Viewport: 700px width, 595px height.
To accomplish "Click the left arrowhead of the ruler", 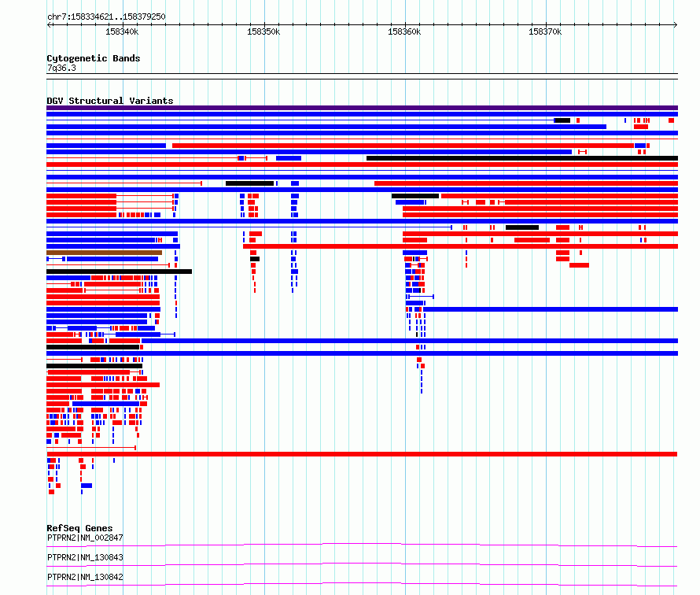I will click(49, 24).
